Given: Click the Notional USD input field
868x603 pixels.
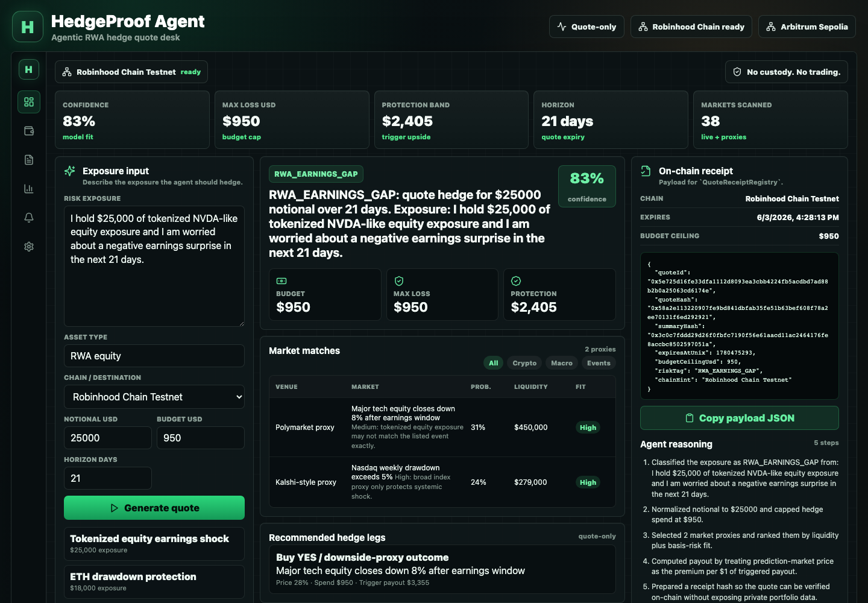Looking at the screenshot, I should coord(108,438).
